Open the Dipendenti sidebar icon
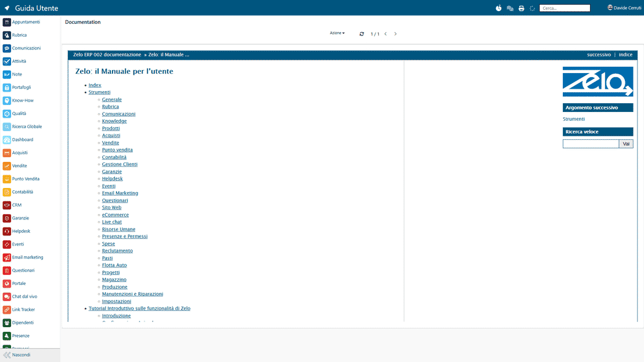 pyautogui.click(x=6, y=323)
